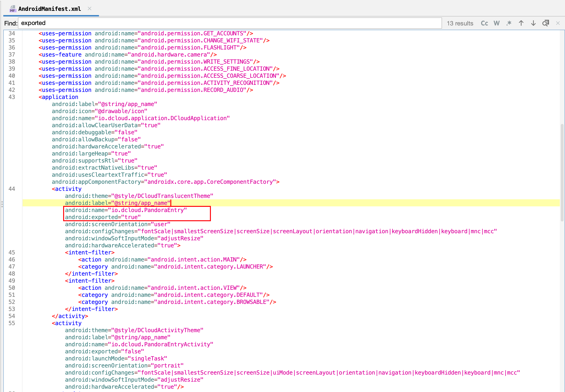The width and height of the screenshot is (565, 392).
Task: Click the GET_ACCOUNTS permission line
Action: [146, 33]
